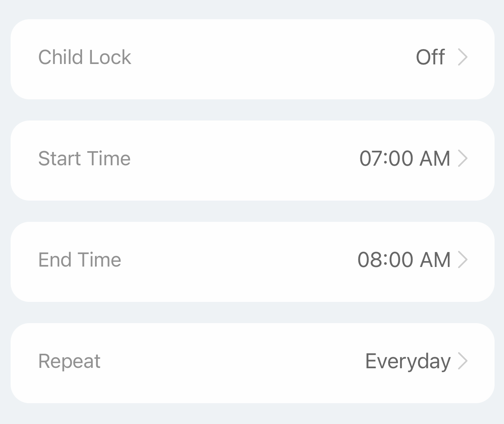Select the Child Lock label
This screenshot has height=424, width=504.
(x=84, y=57)
